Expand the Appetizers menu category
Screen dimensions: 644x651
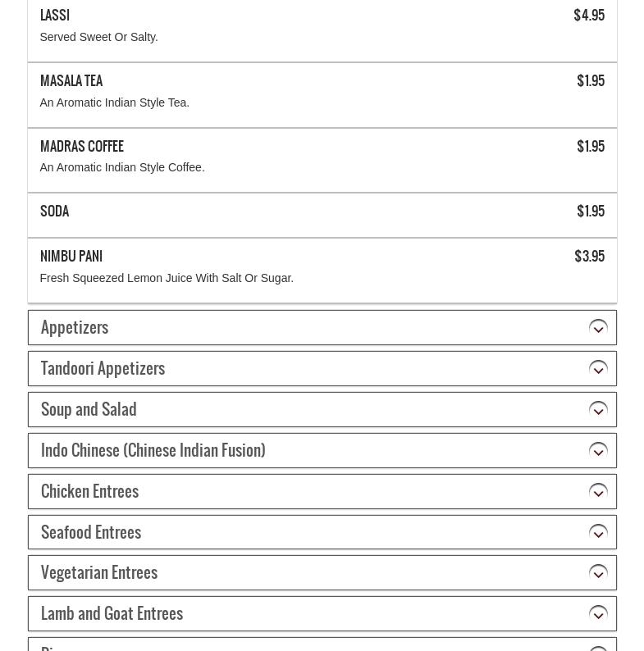tap(322, 328)
